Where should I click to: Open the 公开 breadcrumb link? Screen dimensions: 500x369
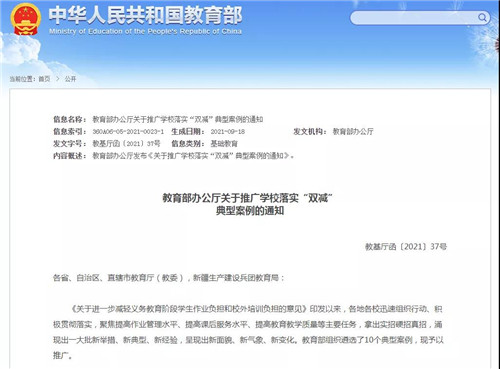pyautogui.click(x=70, y=79)
